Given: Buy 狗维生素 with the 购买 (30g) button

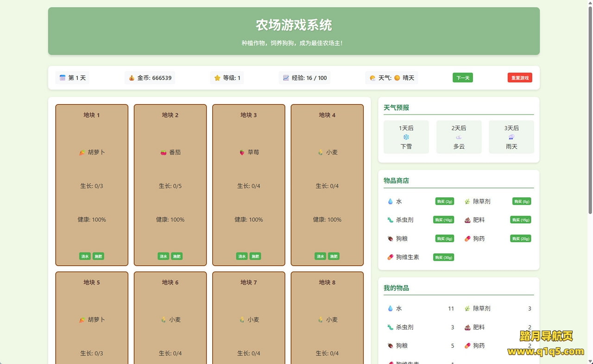Looking at the screenshot, I should (x=443, y=257).
